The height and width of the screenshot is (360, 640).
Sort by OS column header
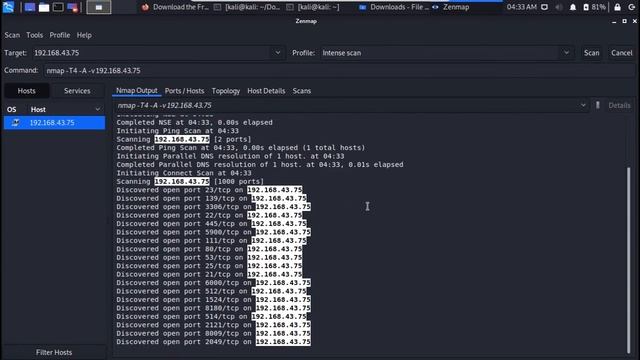click(x=12, y=109)
